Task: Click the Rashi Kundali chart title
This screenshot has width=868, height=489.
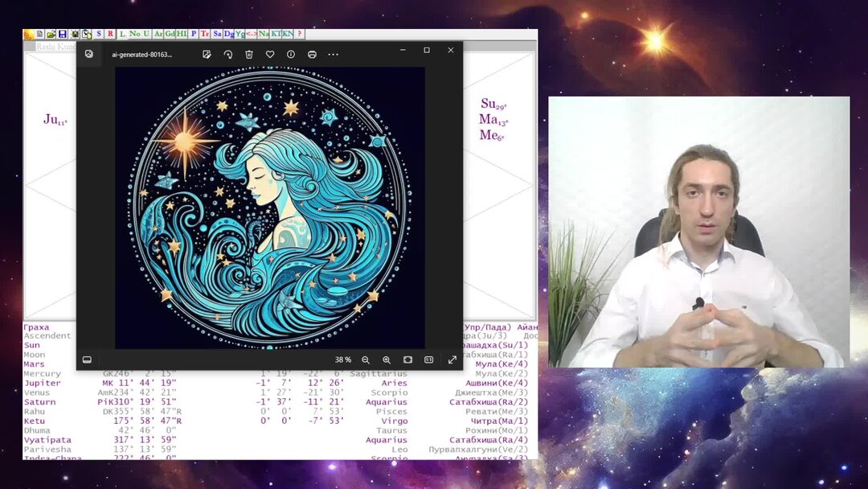Action: click(55, 47)
